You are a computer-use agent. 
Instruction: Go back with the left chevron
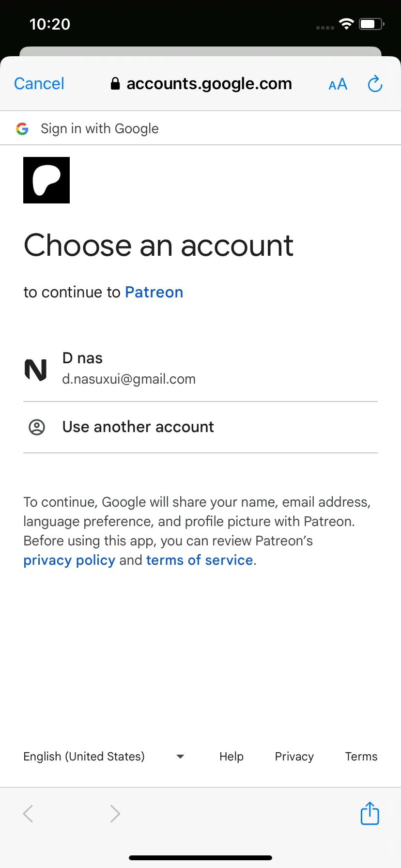click(x=28, y=814)
